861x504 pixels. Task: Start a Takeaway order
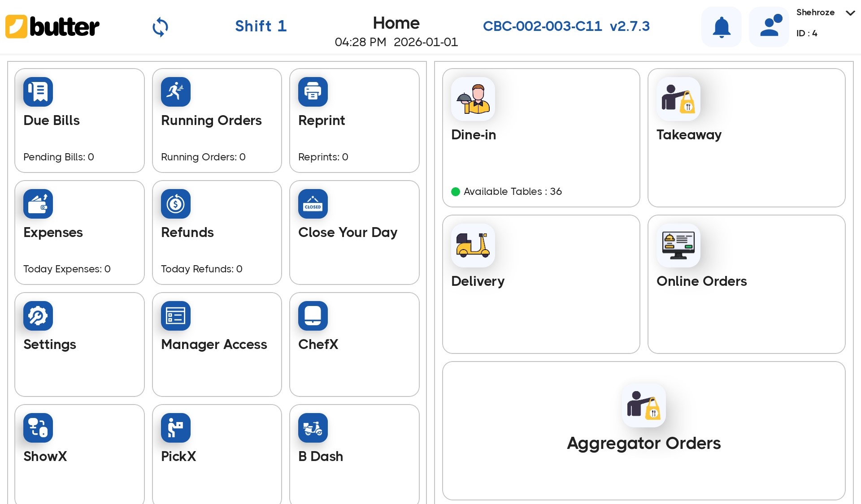coord(746,138)
